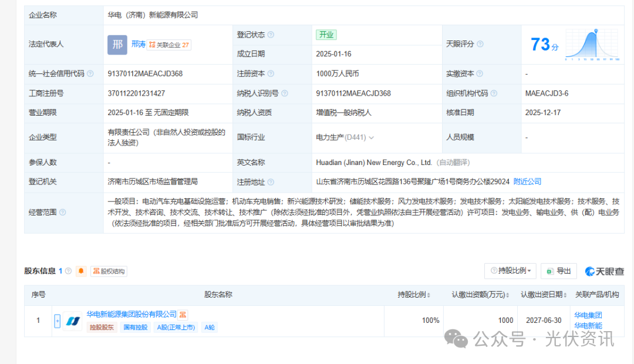This screenshot has width=634, height=364.
Task: Click the 导出 export button
Action: 558,271
